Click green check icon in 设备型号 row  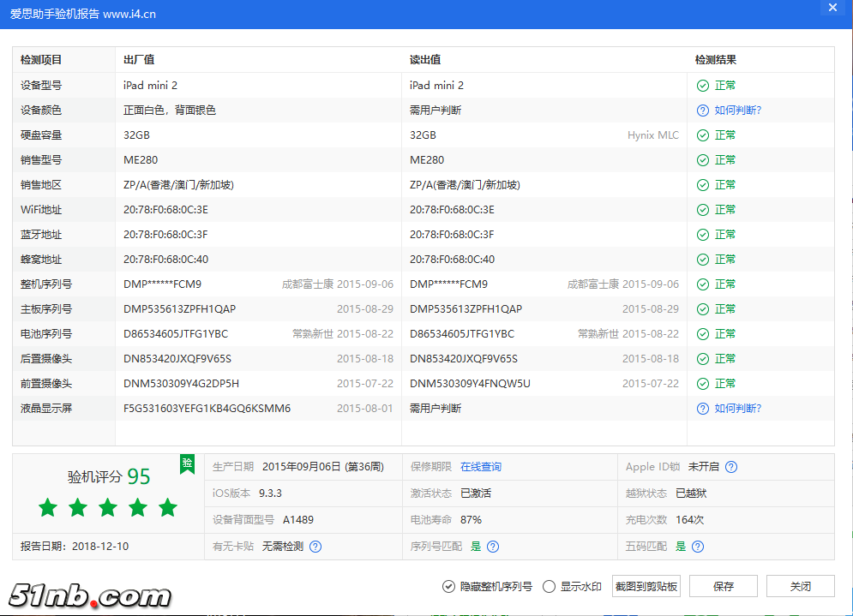(x=702, y=86)
